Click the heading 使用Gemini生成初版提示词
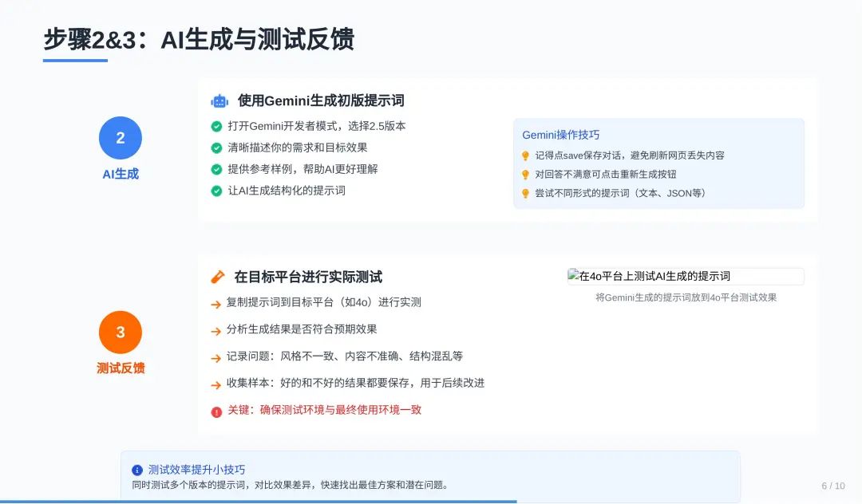Screen dimensions: 862x504 tap(321, 100)
